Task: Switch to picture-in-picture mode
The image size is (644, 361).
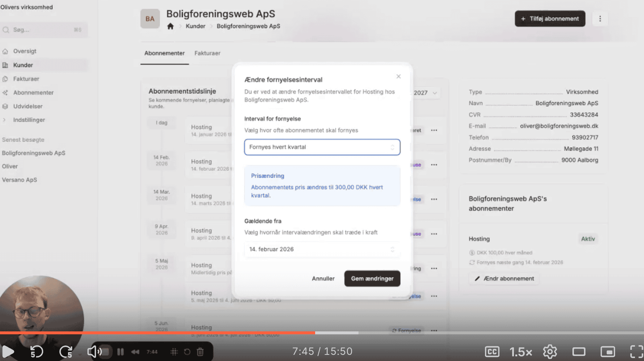Action: pyautogui.click(x=607, y=351)
